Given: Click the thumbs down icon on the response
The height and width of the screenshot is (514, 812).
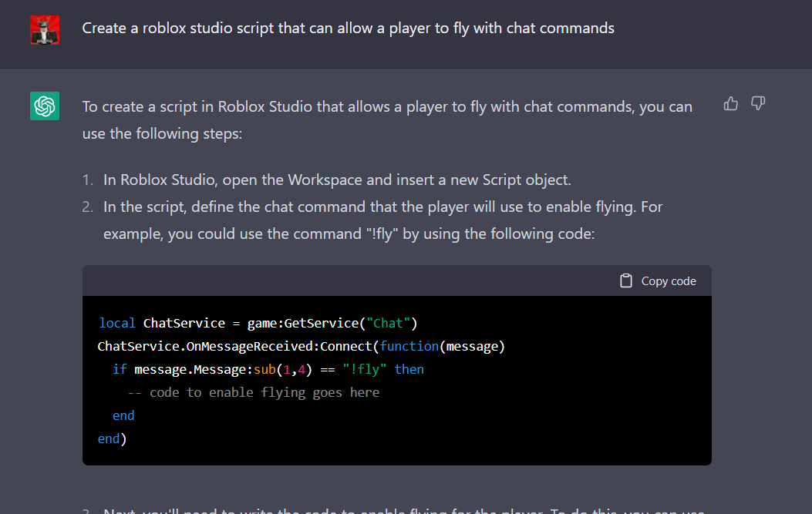Looking at the screenshot, I should coord(758,104).
